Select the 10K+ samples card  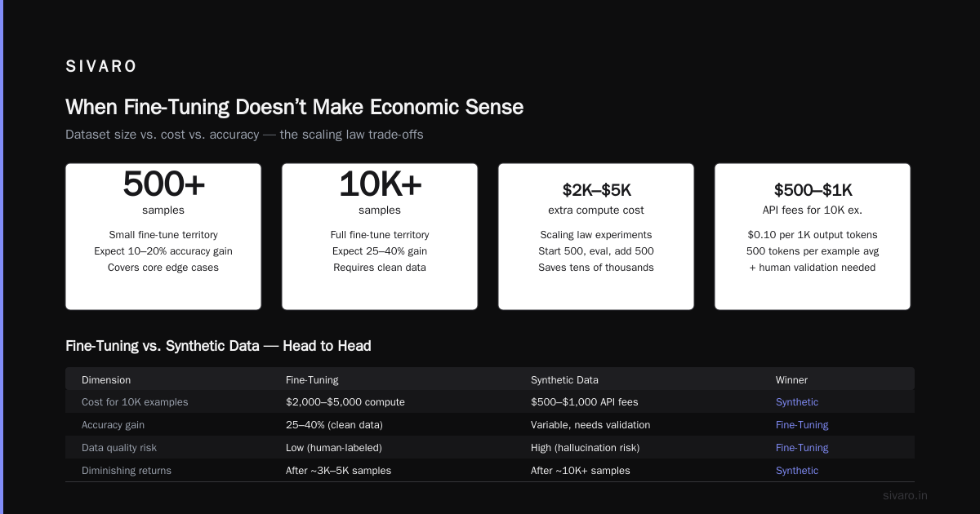[380, 237]
